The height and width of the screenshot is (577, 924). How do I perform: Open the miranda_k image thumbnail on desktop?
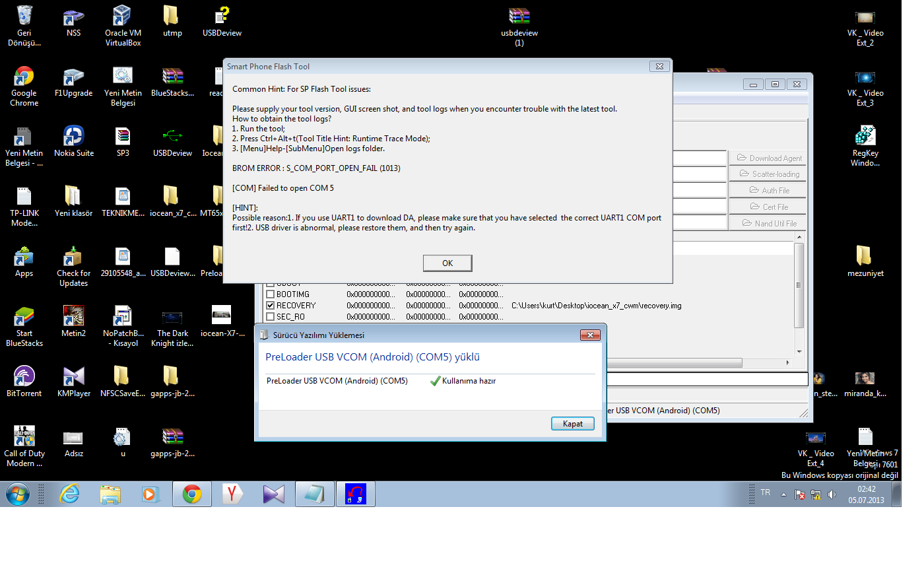click(x=865, y=385)
